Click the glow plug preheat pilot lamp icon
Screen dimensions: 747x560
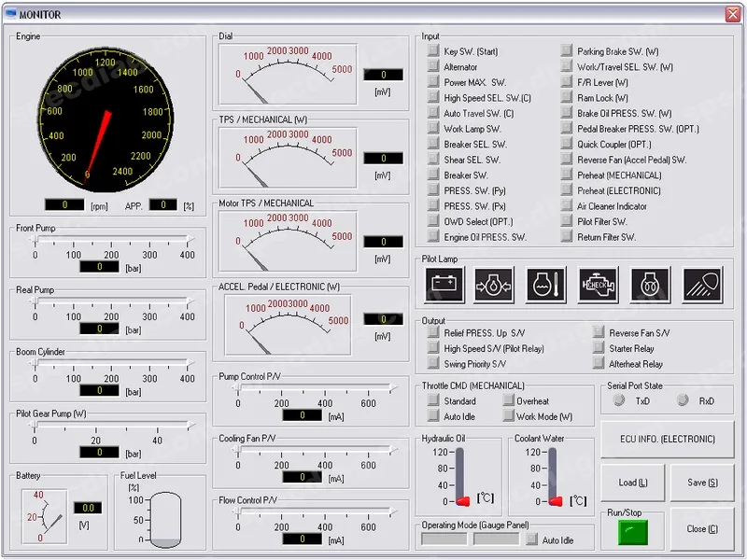pos(651,285)
